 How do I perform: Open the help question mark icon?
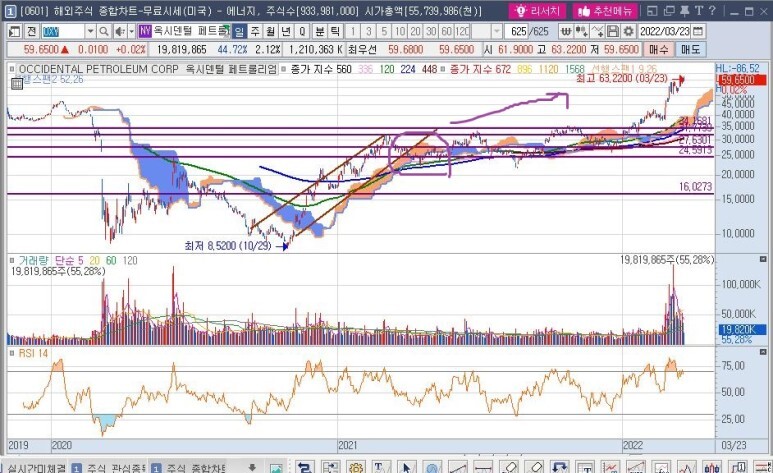point(712,10)
